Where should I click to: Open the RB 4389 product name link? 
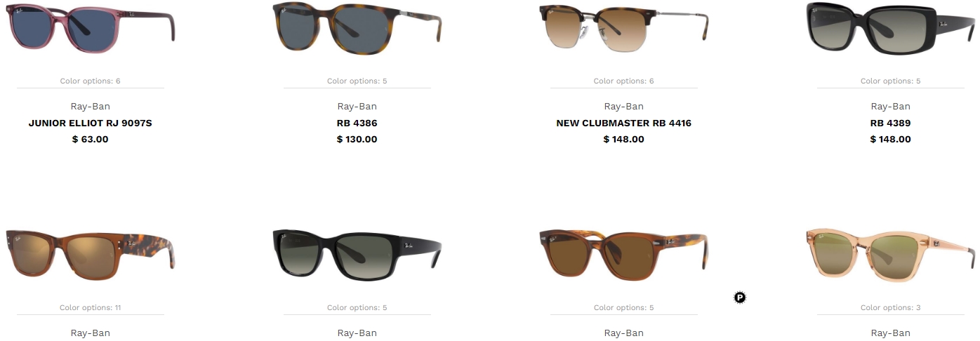coord(891,123)
